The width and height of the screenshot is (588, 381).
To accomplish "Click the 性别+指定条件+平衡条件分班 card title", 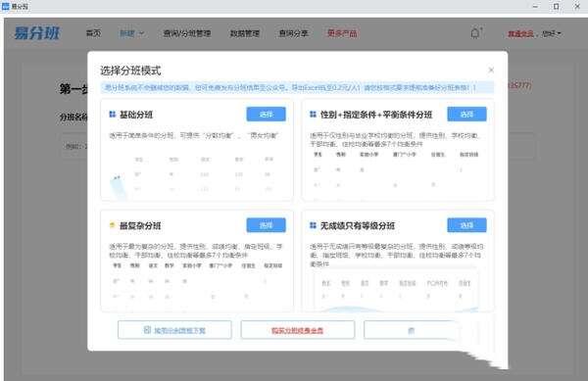I will point(376,115).
